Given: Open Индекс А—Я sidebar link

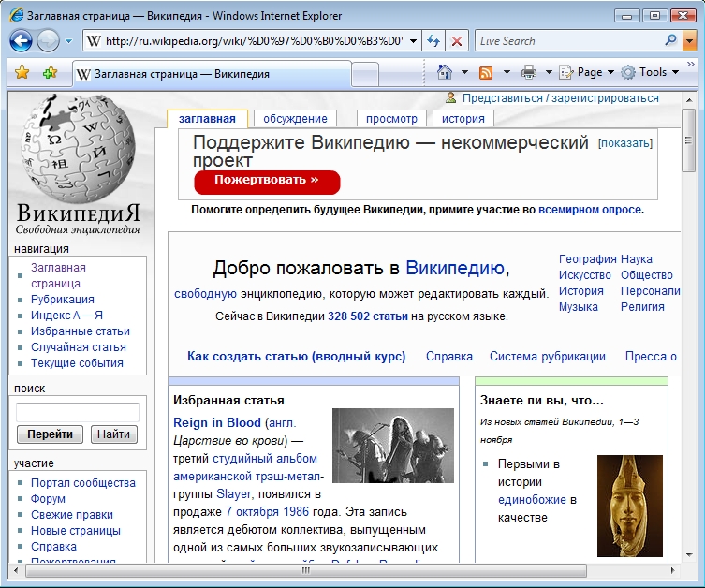Looking at the screenshot, I should click(x=66, y=316).
